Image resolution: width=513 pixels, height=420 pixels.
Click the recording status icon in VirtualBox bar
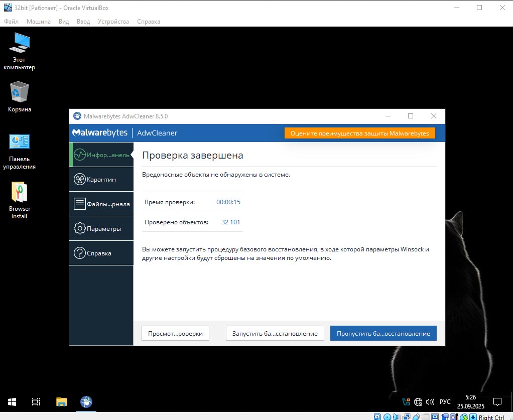coord(445,416)
